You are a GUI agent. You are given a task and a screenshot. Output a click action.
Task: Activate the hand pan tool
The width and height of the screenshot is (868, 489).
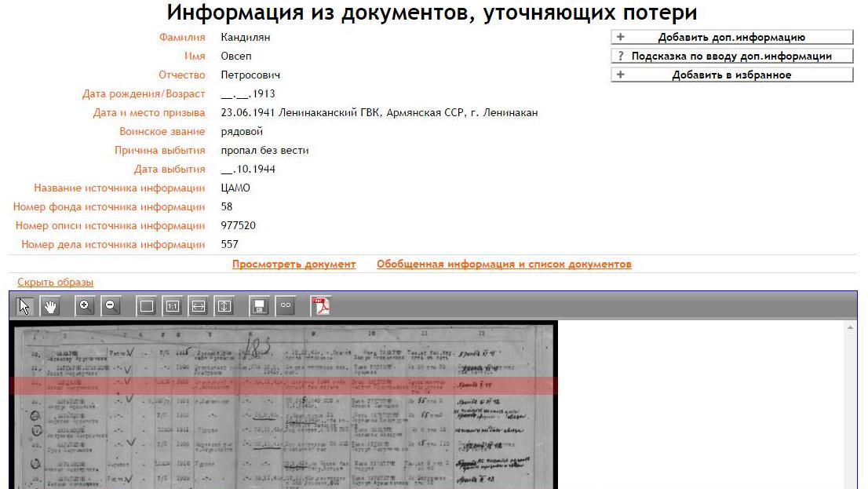50,306
